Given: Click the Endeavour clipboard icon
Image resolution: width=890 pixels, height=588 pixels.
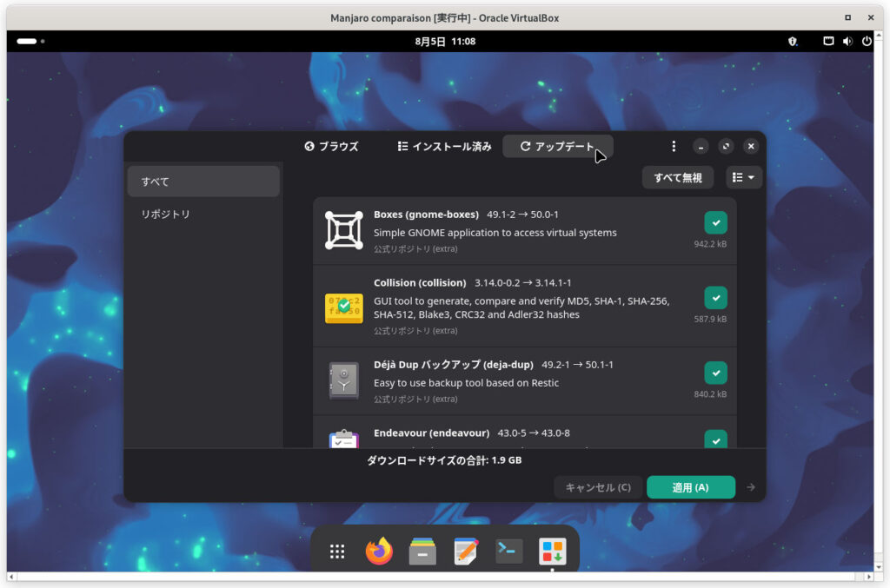Looking at the screenshot, I should pyautogui.click(x=344, y=439).
